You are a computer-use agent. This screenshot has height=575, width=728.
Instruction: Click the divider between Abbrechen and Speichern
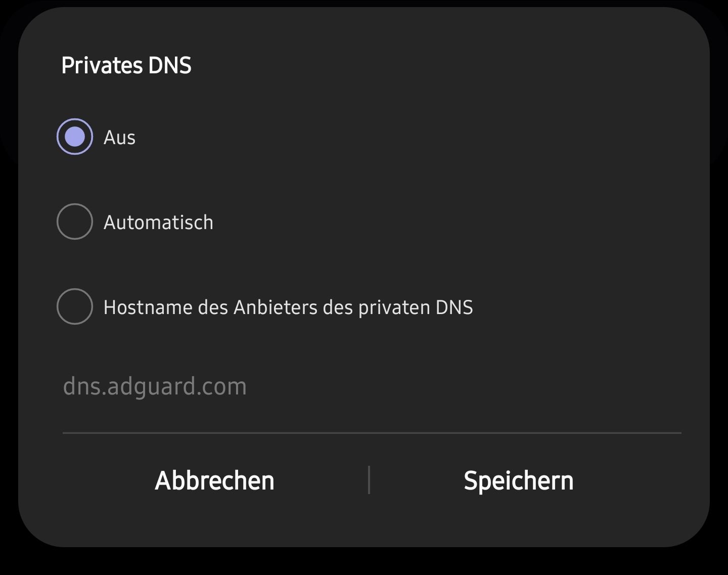pyautogui.click(x=369, y=480)
